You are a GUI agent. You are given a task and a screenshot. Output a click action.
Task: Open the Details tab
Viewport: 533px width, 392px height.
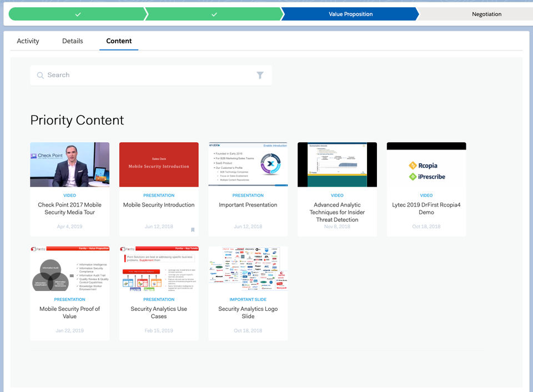(x=72, y=41)
